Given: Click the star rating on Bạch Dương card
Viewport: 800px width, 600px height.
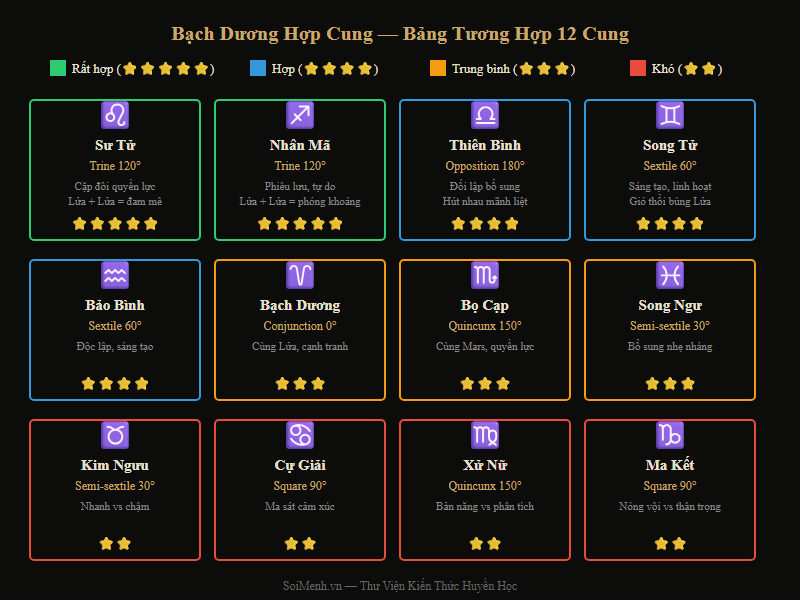Looking at the screenshot, I should (300, 382).
